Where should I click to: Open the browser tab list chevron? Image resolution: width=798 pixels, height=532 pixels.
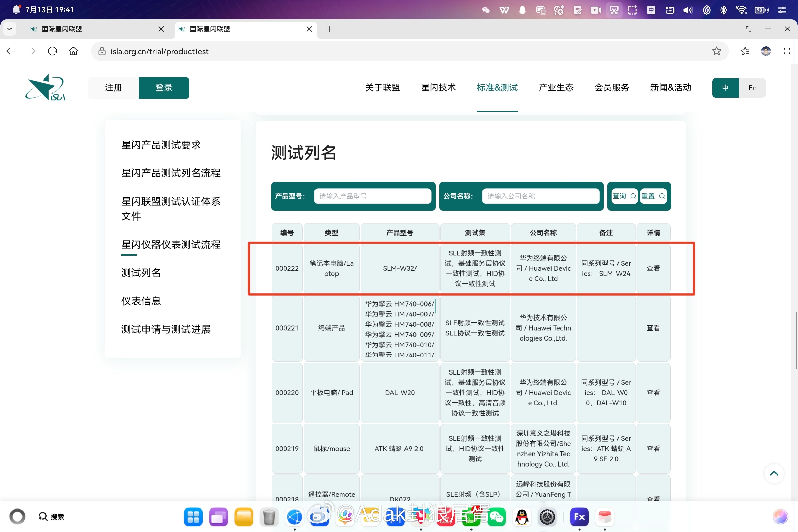(9, 29)
